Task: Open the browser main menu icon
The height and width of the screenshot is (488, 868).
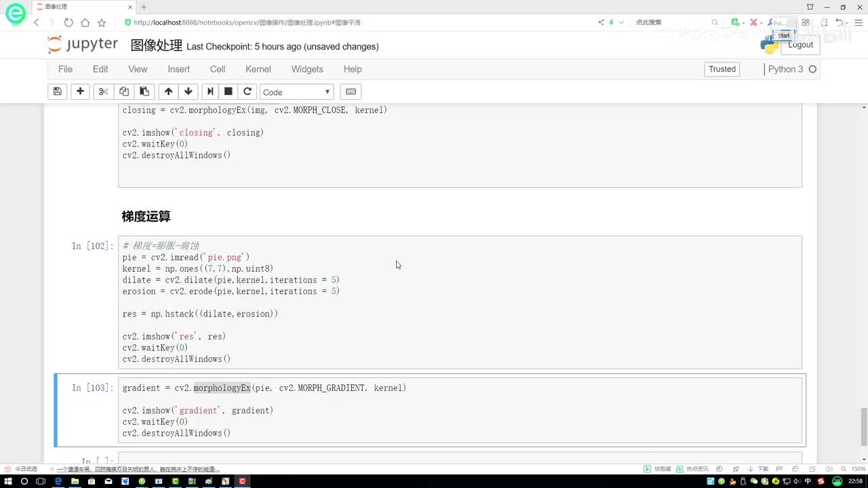Action: tap(858, 22)
